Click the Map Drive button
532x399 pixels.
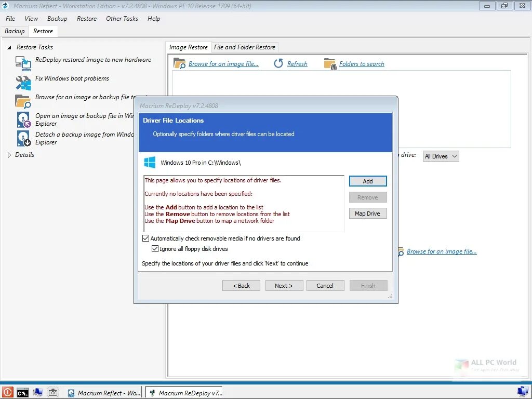click(x=368, y=214)
